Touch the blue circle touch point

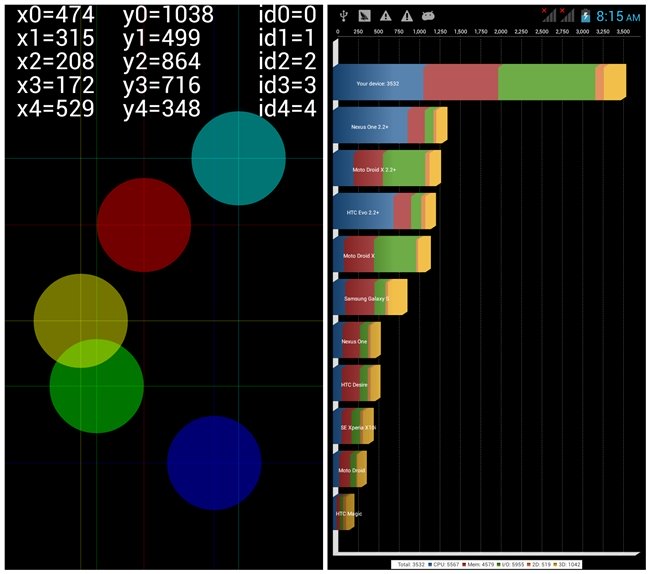pyautogui.click(x=214, y=462)
